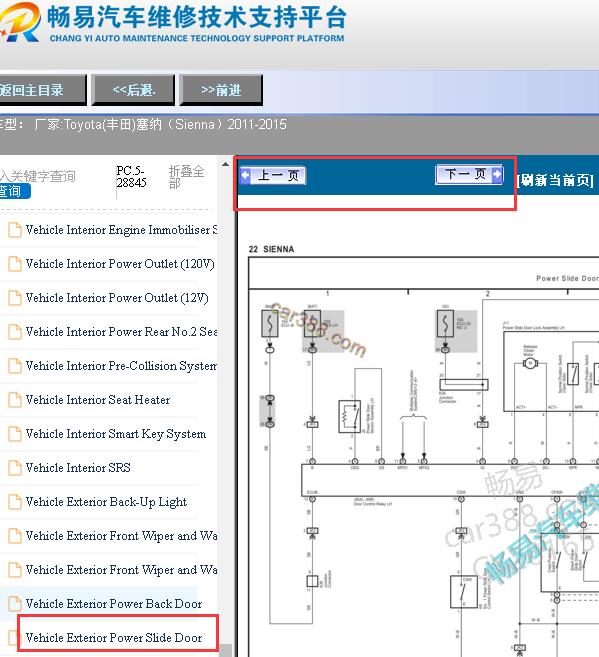The width and height of the screenshot is (599, 657).
Task: Open Vehicle Exterior Power Back Door
Action: [x=114, y=604]
